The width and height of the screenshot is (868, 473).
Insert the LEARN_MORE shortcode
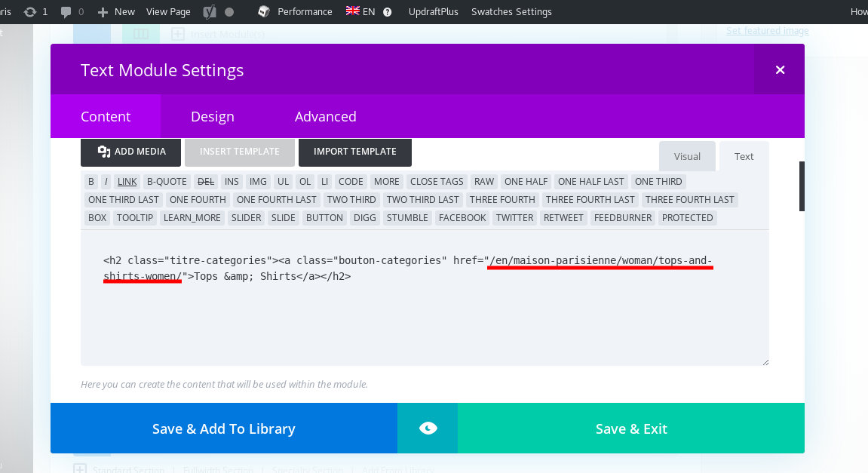coord(192,218)
